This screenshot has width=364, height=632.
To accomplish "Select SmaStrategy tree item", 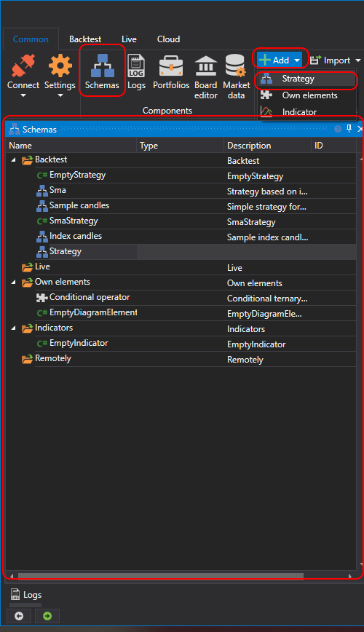I will pyautogui.click(x=74, y=221).
